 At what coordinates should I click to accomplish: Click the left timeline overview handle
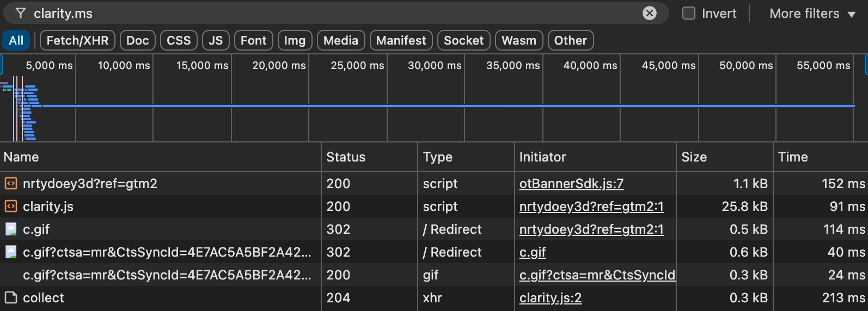point(2,65)
